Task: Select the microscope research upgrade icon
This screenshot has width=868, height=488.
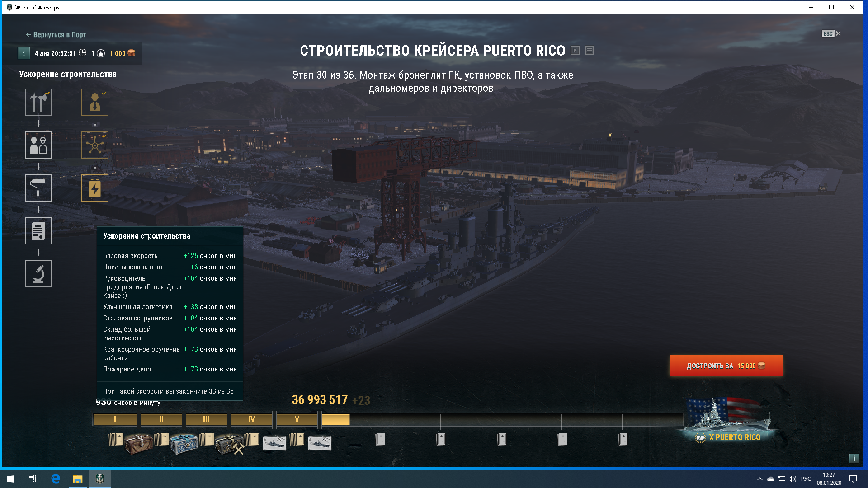Action: point(38,274)
